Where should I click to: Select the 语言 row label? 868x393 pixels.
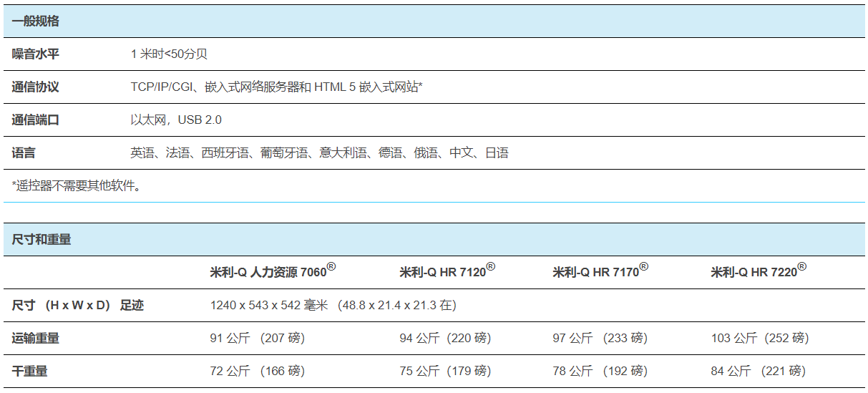[x=24, y=153]
